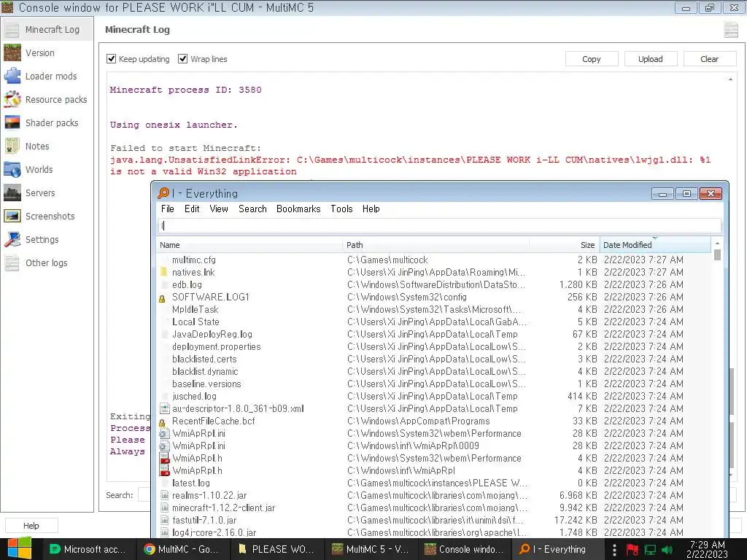Open the Tools menu in Everything
This screenshot has width=747, height=560.
[x=341, y=209]
